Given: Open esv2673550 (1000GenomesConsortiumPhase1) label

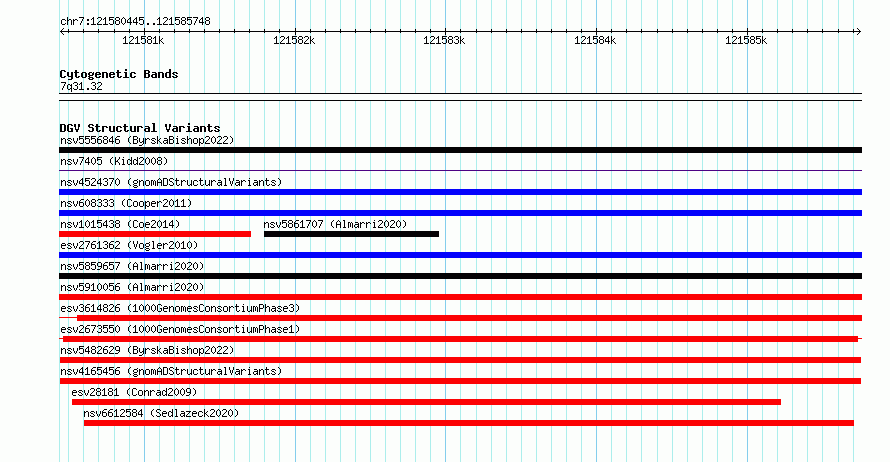Looking at the screenshot, I should tap(180, 329).
